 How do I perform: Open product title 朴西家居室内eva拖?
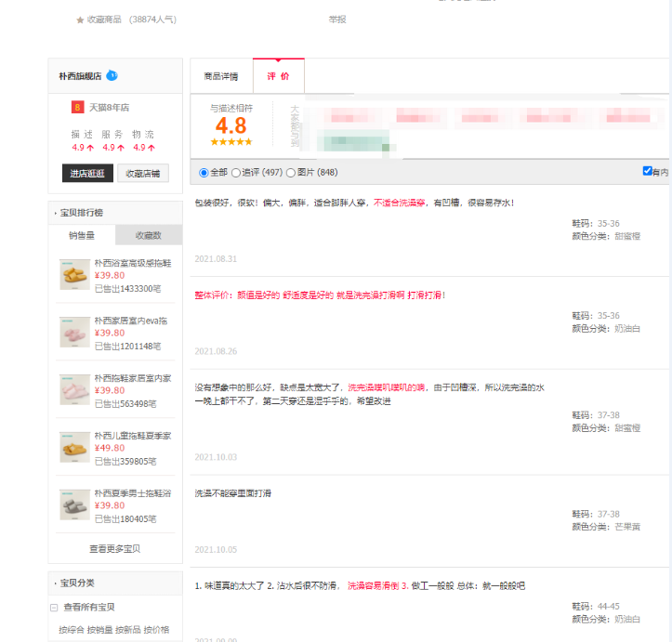click(131, 321)
